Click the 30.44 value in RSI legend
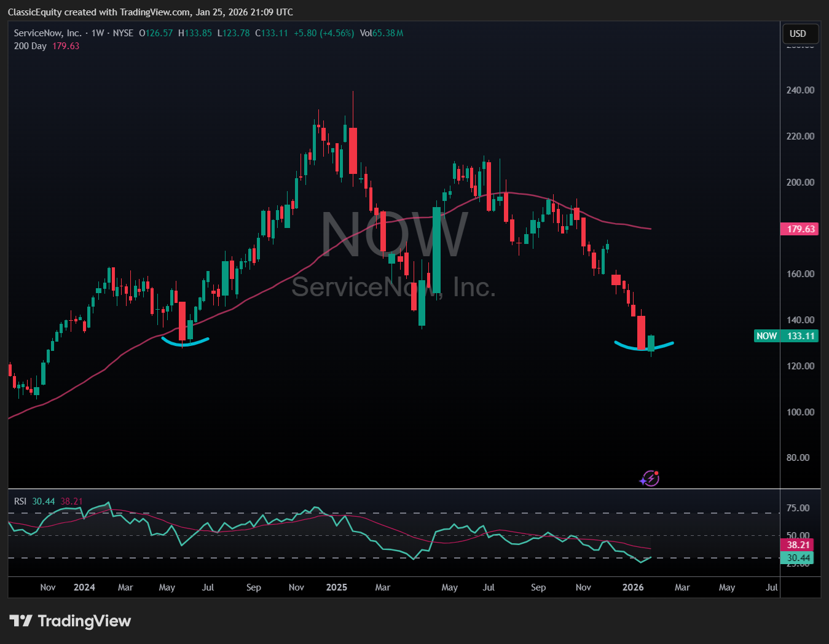Viewport: 829px width, 644px height. tap(44, 501)
